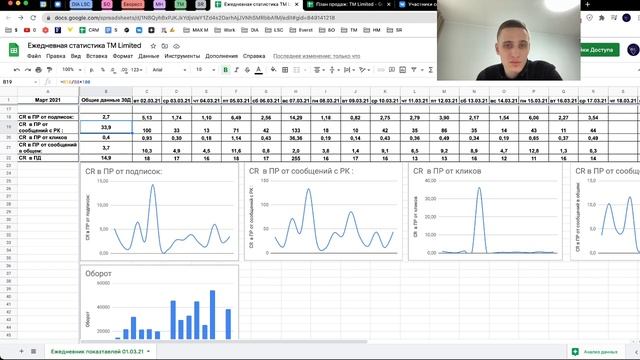The image size is (640, 360).
Task: Open the Google Sheets home icon
Action: pyautogui.click(x=14, y=50)
